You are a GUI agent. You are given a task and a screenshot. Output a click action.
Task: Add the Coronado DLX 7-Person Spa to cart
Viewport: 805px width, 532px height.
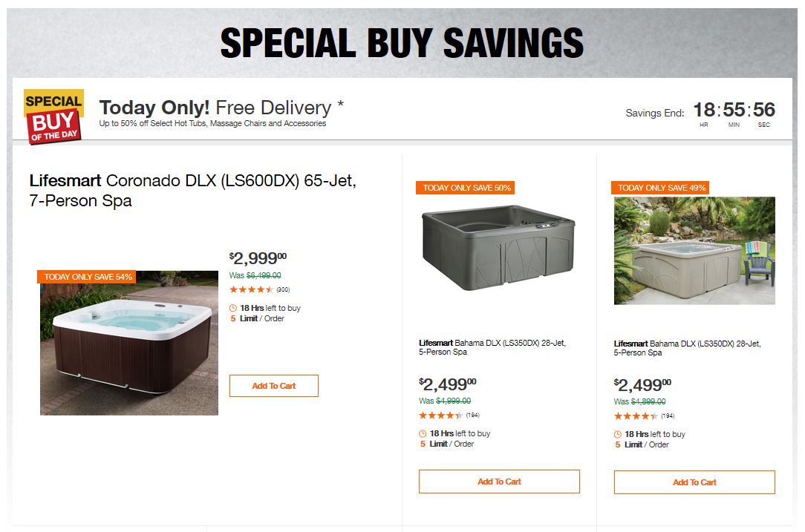[273, 386]
